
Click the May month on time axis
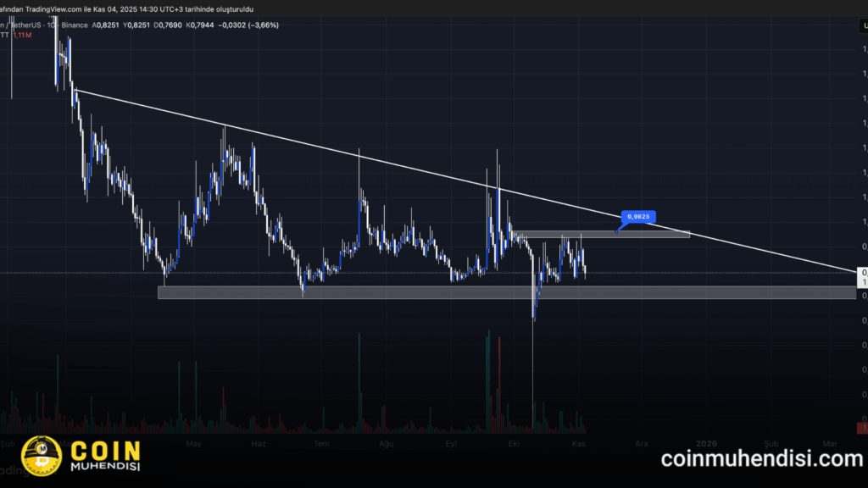pyautogui.click(x=194, y=443)
